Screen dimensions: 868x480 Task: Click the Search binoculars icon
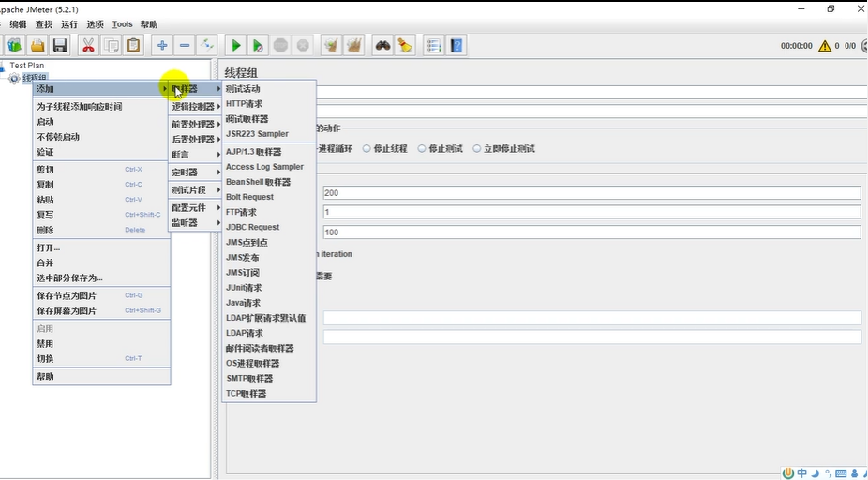pos(382,45)
